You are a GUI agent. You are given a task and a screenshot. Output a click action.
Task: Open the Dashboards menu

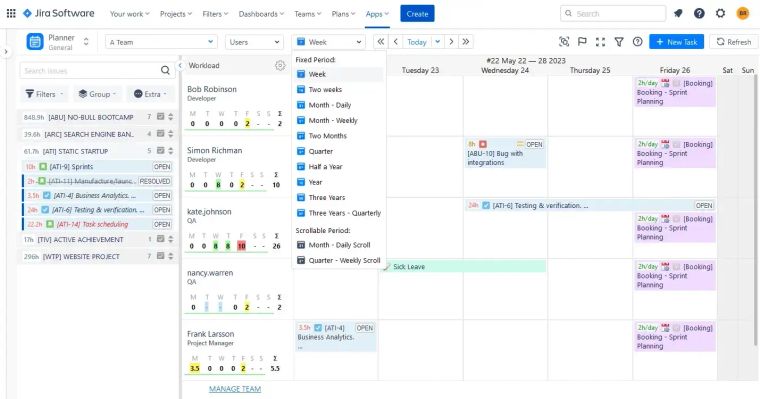[261, 14]
